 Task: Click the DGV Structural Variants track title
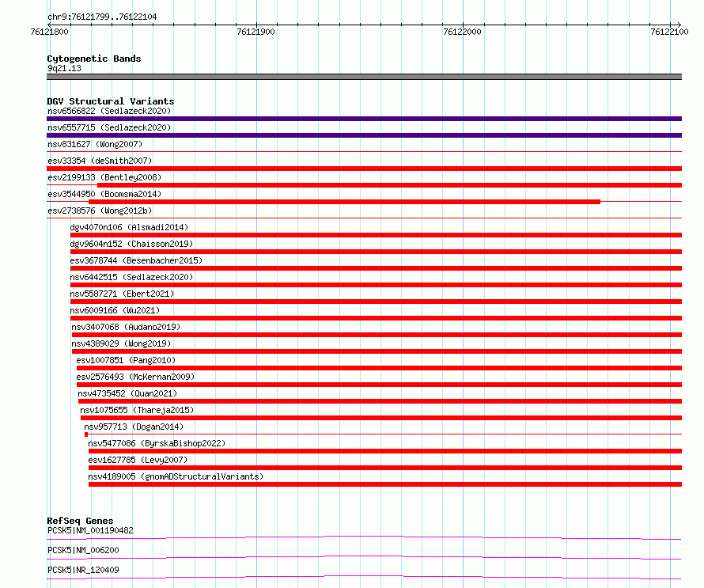[x=111, y=101]
